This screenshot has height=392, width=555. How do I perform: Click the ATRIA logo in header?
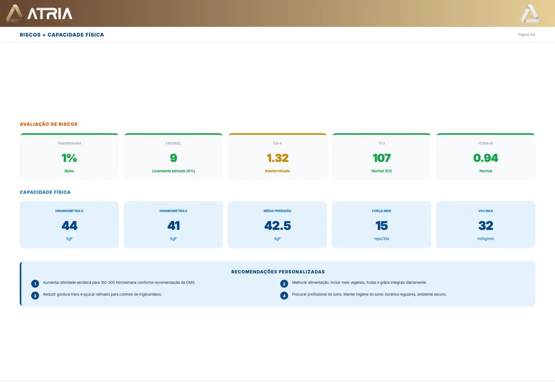pyautogui.click(x=39, y=14)
